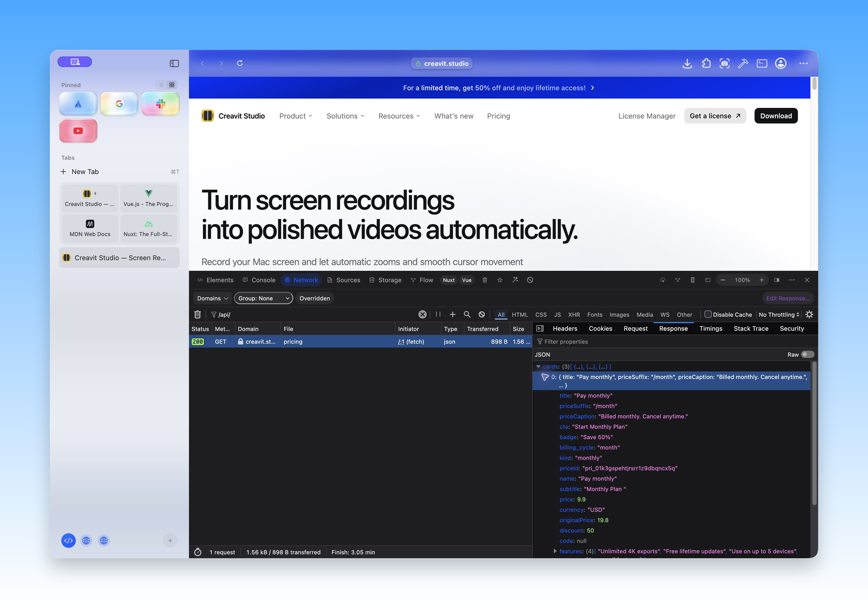Decrease devtools zoom with minus button
This screenshot has height=608, width=868.
pyautogui.click(x=723, y=280)
